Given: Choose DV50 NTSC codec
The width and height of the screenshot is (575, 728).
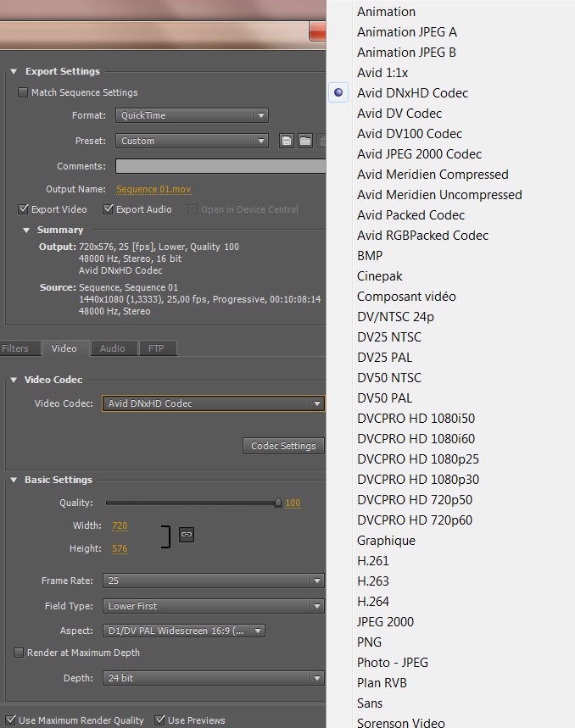Looking at the screenshot, I should tap(389, 378).
